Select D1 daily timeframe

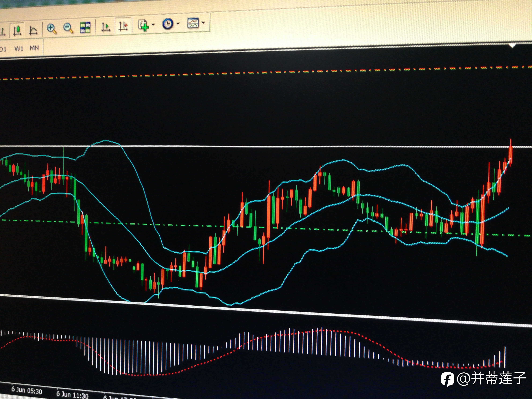(x=3, y=49)
